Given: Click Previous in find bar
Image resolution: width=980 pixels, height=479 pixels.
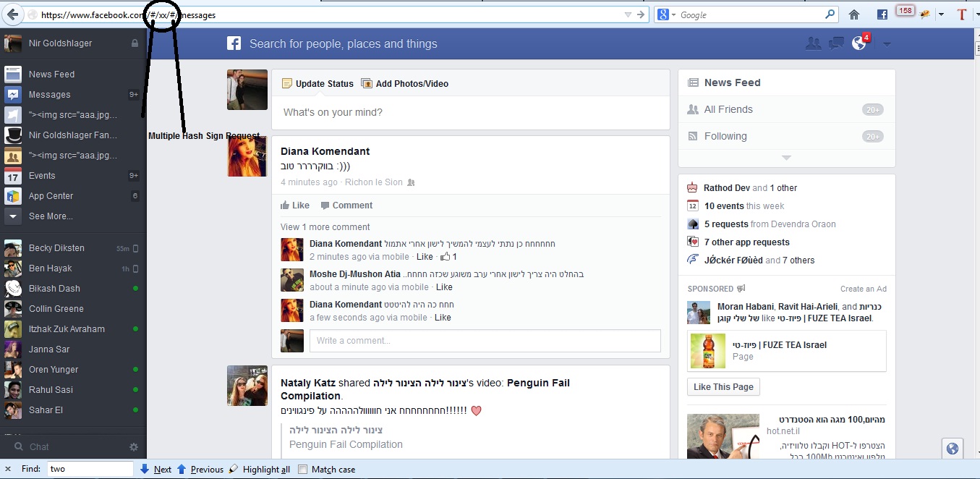Looking at the screenshot, I should tap(200, 470).
